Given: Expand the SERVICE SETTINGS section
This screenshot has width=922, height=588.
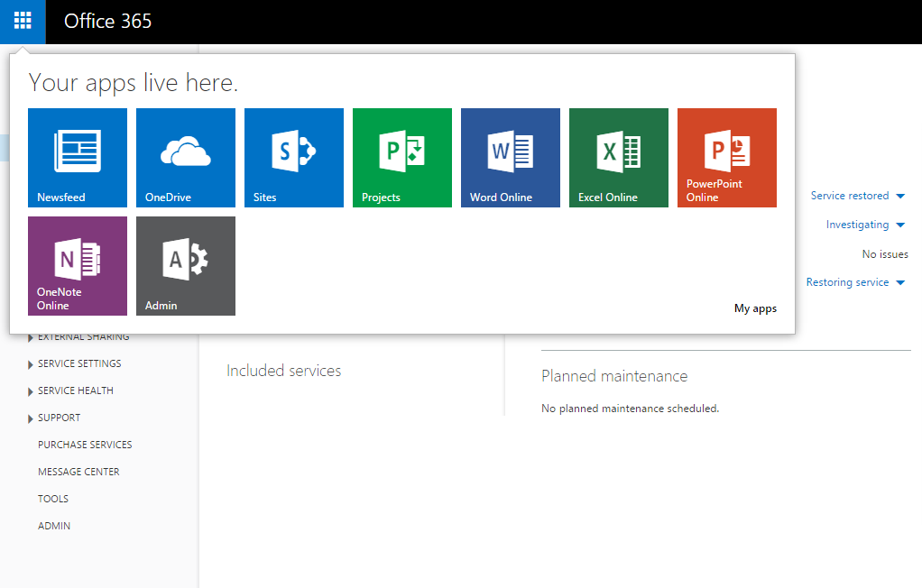Looking at the screenshot, I should pyautogui.click(x=79, y=363).
